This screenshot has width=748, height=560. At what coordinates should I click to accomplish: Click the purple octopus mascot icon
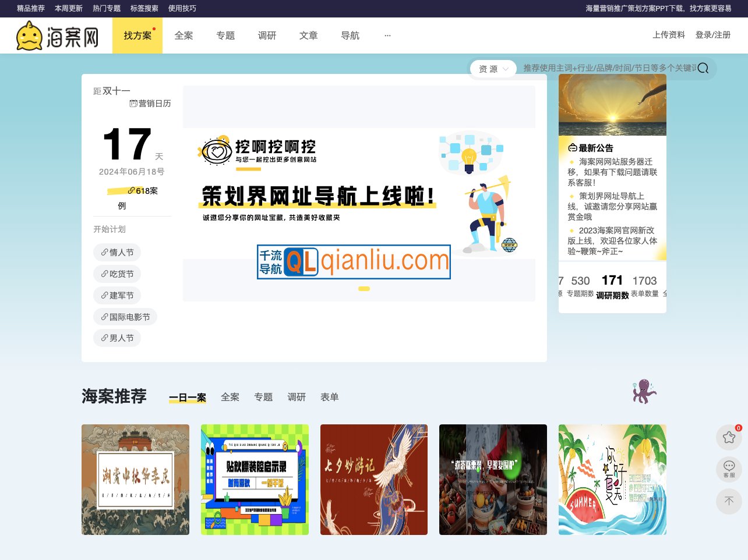[x=644, y=392]
